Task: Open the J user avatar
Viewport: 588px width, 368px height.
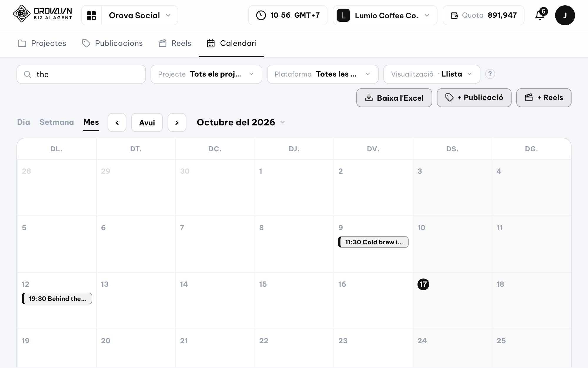Action: tap(565, 15)
